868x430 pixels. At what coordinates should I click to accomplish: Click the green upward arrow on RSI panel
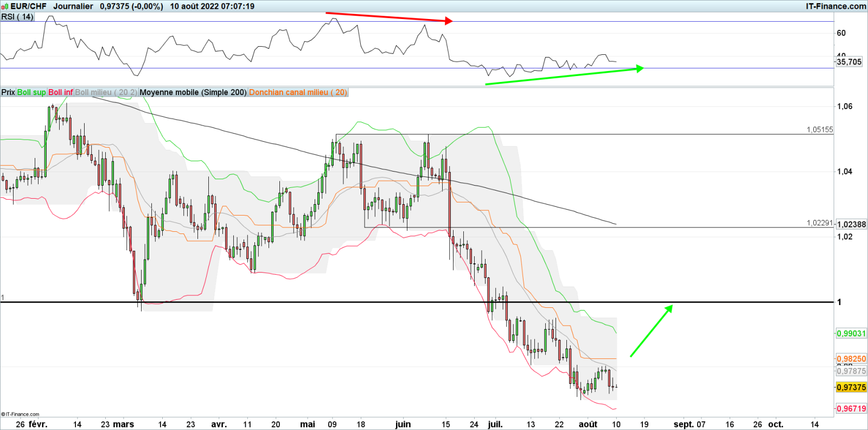click(564, 76)
